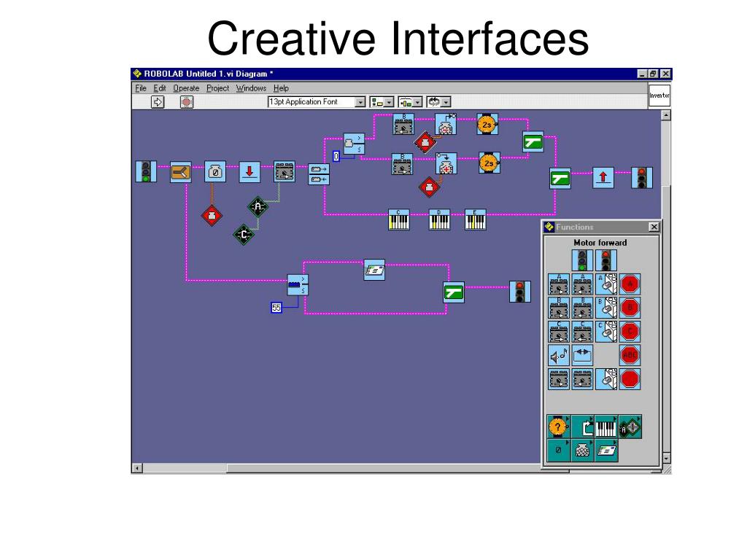Select the green traffic light start block in diagram

coord(146,171)
